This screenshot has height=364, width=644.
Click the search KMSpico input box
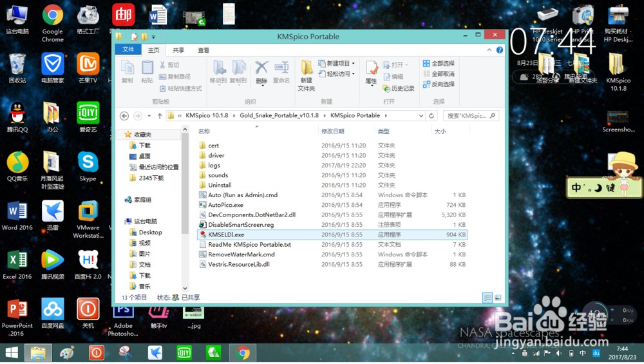tap(471, 116)
